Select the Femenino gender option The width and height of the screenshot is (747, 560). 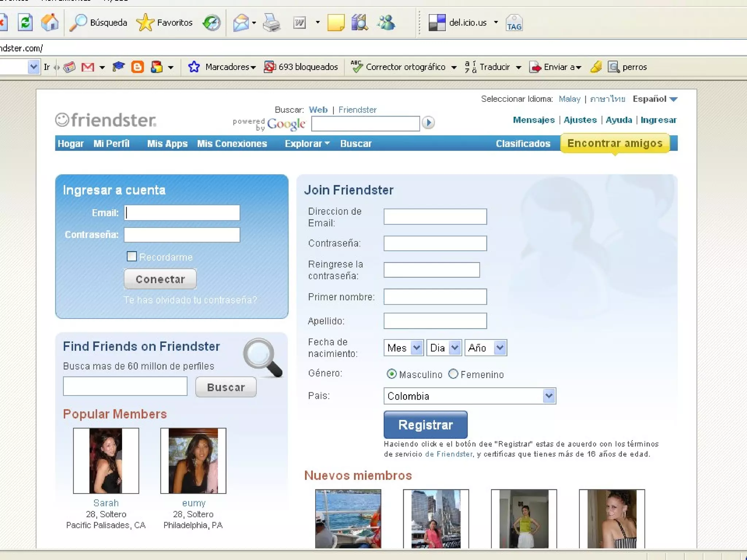pyautogui.click(x=453, y=374)
